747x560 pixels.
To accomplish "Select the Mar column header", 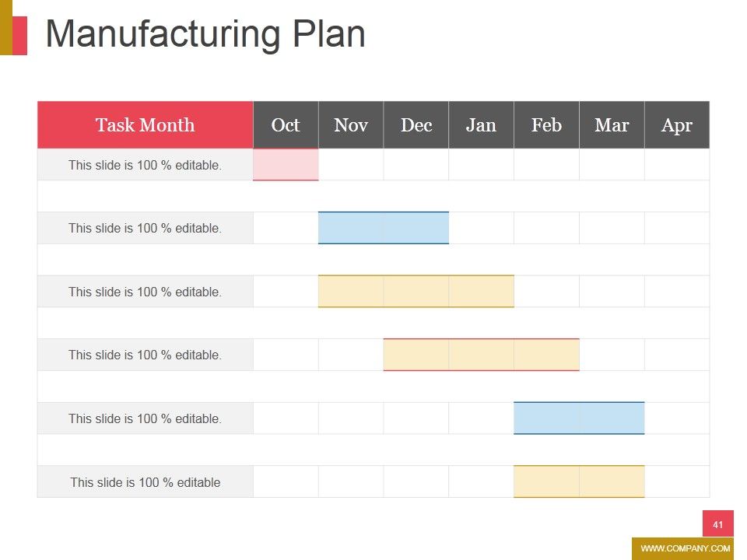I will (x=612, y=124).
